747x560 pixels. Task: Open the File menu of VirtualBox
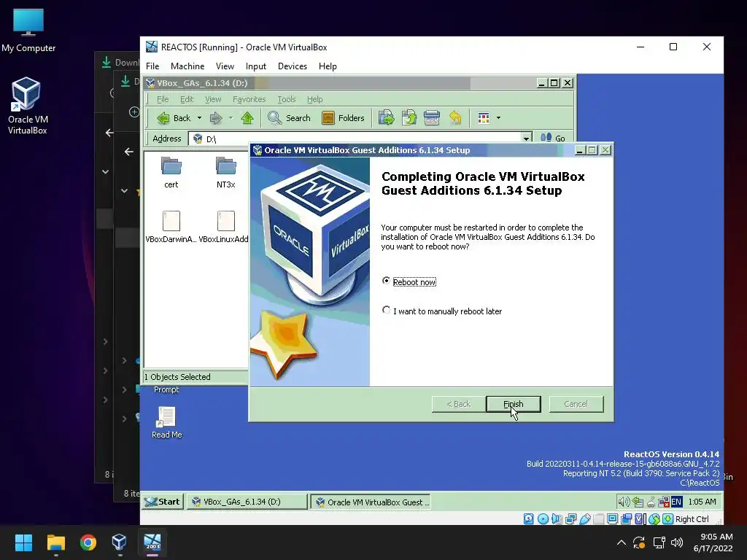coord(152,66)
